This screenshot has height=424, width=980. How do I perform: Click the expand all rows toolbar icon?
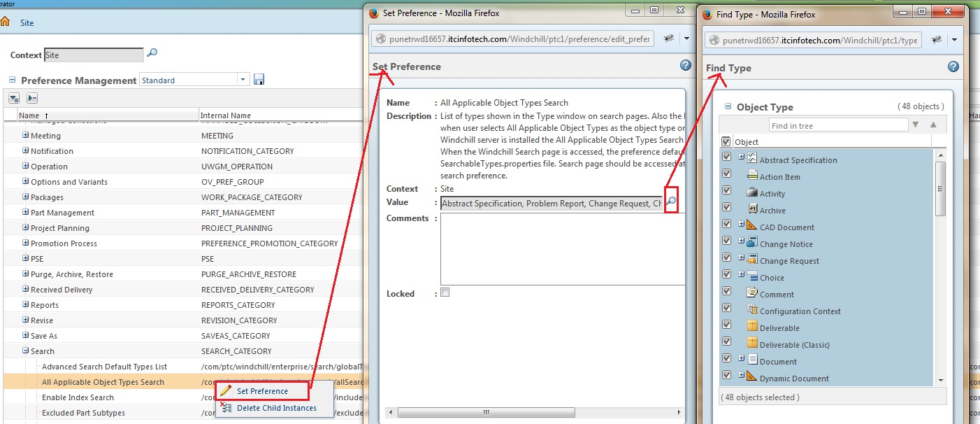click(x=14, y=99)
